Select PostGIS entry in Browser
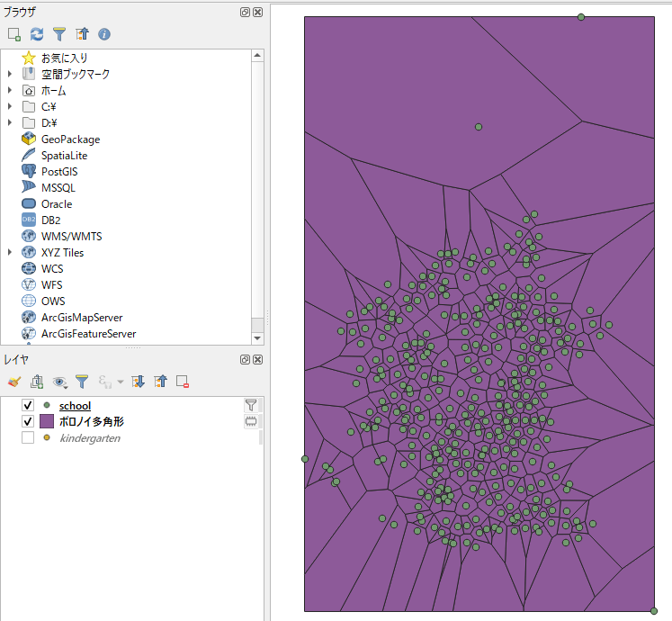The width and height of the screenshot is (672, 621). tap(59, 172)
